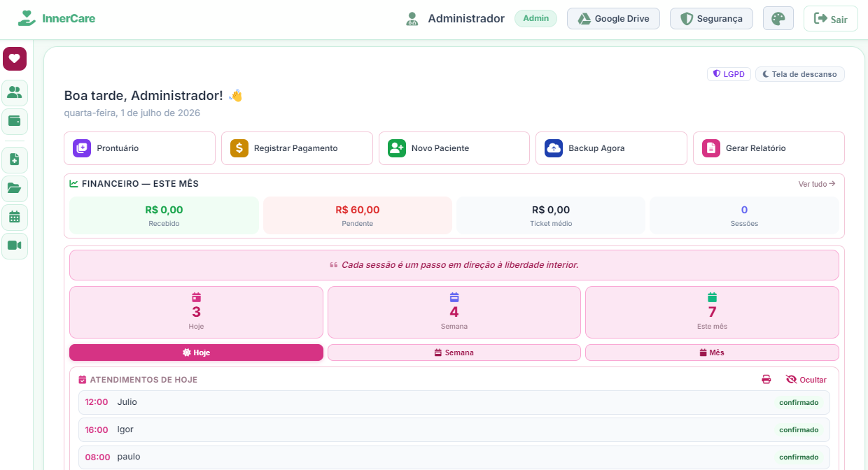
Task: Open the patients sidebar icon
Action: tap(15, 92)
